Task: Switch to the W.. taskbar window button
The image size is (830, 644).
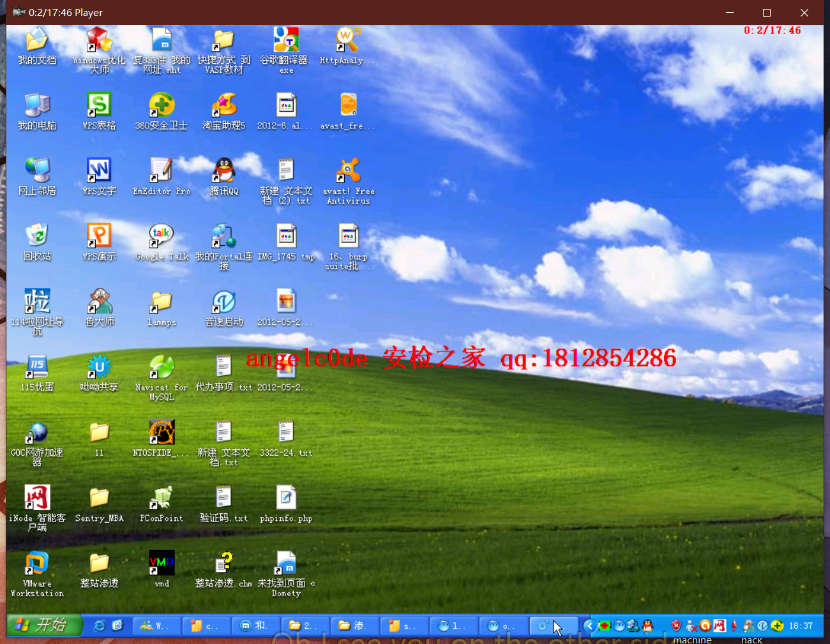Action: click(x=157, y=625)
